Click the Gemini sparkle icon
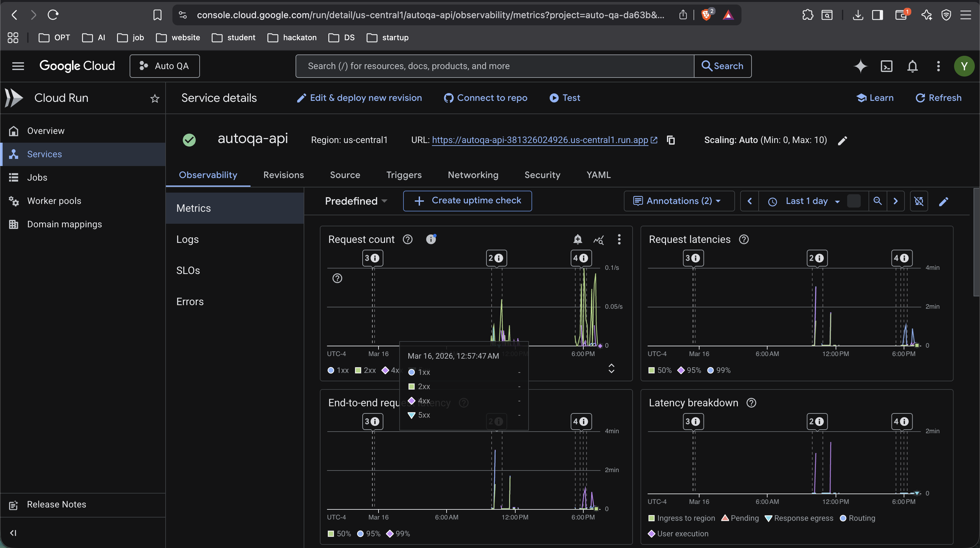980x548 pixels. click(x=860, y=66)
